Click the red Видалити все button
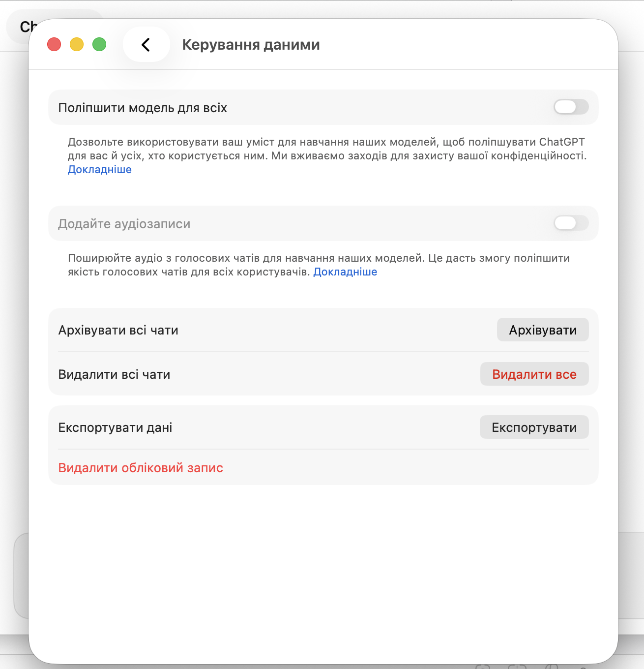This screenshot has height=669, width=644. [534, 374]
